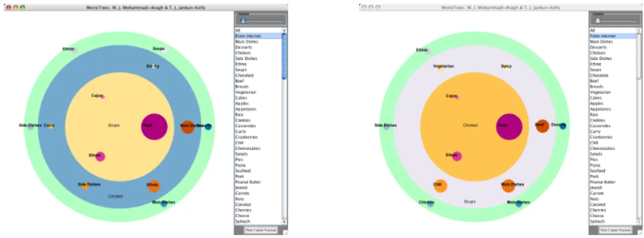Click Print Current Position button in right window
Image resolution: width=644 pixels, height=238 pixels.
point(616,230)
